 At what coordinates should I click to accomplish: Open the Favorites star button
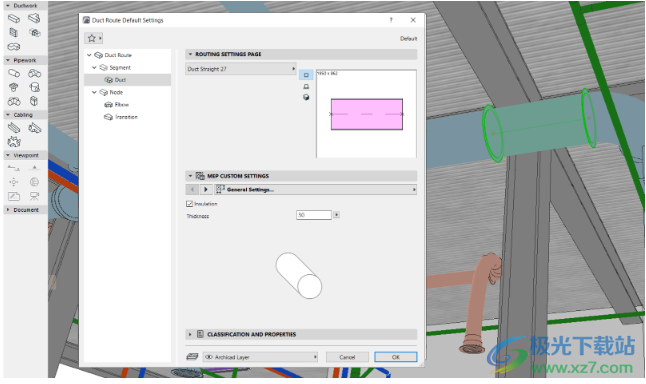coord(94,38)
